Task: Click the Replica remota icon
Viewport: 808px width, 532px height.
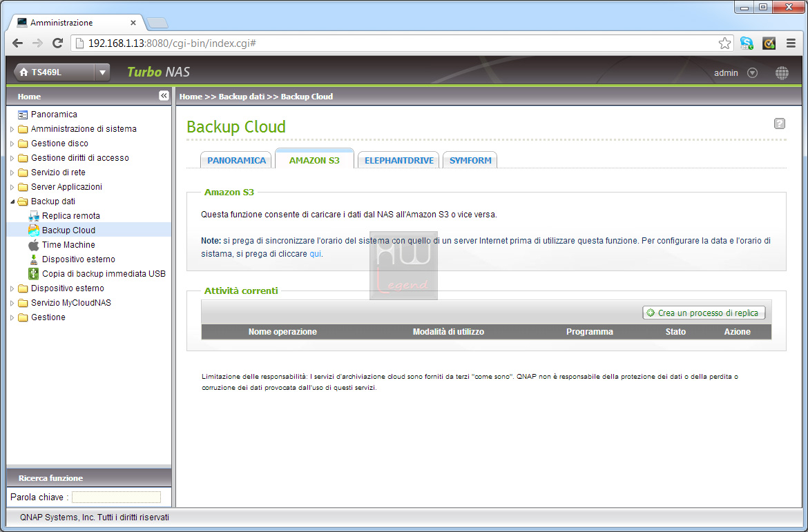Action: 34,216
